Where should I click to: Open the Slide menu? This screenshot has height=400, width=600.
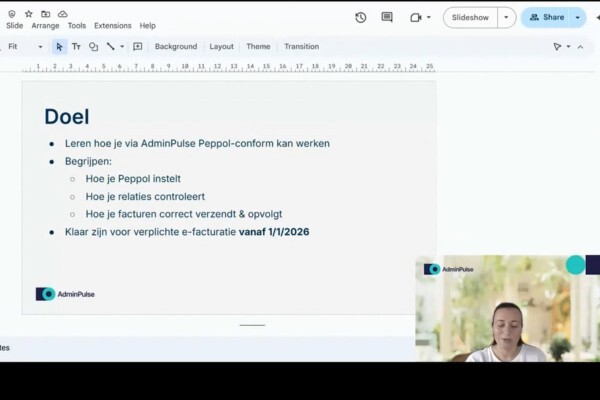click(x=15, y=26)
